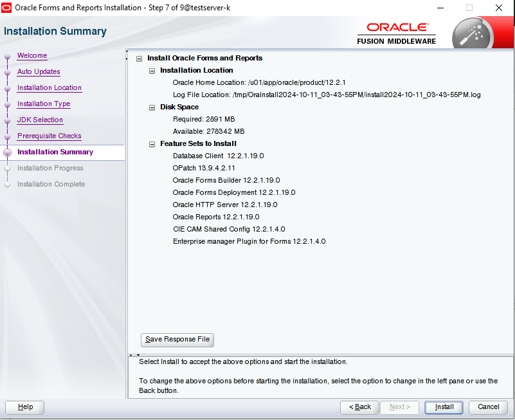This screenshot has width=515, height=420.
Task: Select the Log File Location row
Action: [327, 95]
